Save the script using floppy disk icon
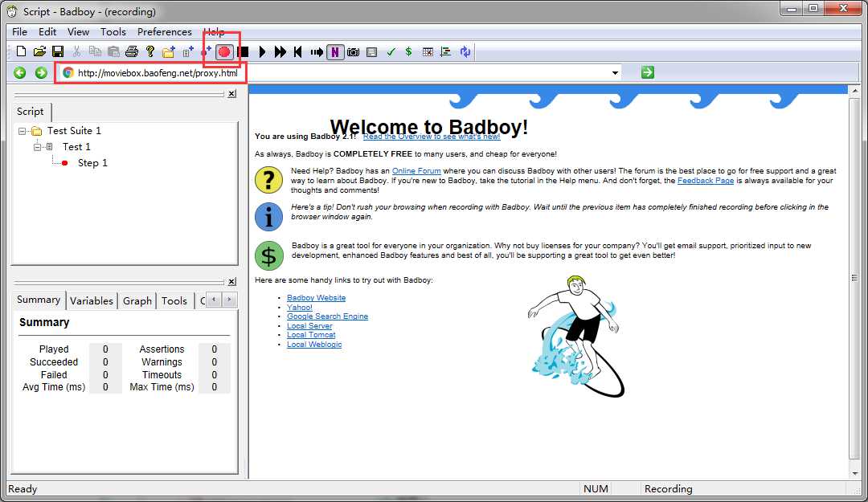Viewport: 868px width, 502px height. coord(58,51)
